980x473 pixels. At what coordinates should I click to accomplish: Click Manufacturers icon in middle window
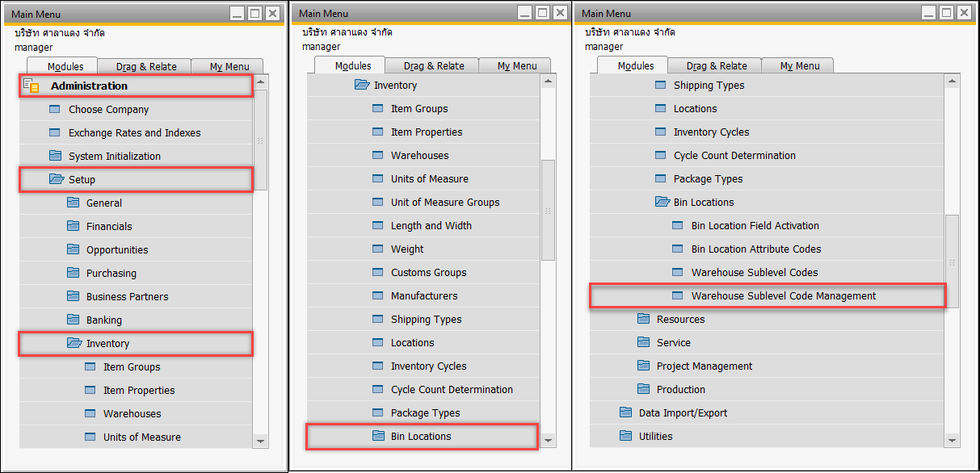pos(378,295)
